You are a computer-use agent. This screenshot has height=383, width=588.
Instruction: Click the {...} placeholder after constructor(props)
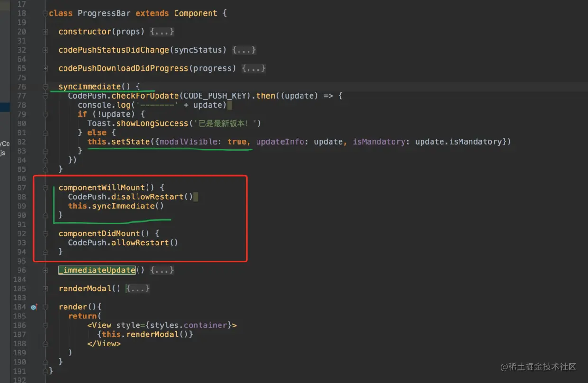coord(162,32)
